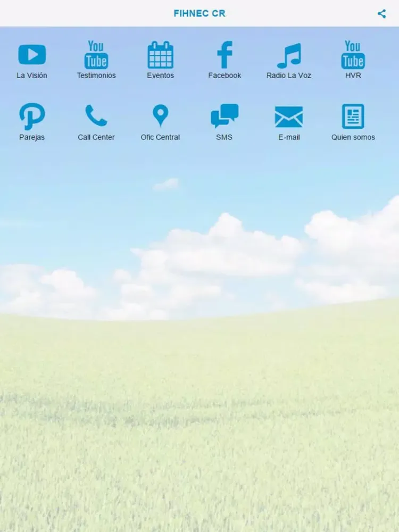
Task: Click the "Quien somos" label
Action: [353, 137]
